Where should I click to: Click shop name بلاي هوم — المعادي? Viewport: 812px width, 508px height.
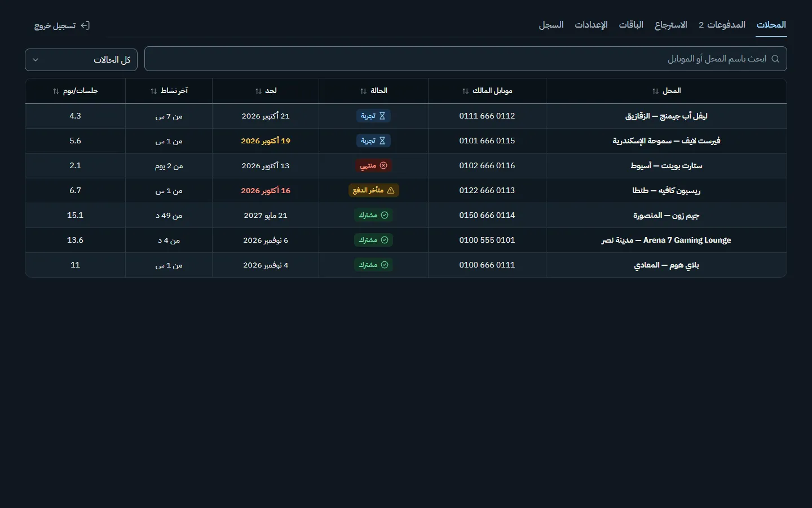pyautogui.click(x=666, y=265)
